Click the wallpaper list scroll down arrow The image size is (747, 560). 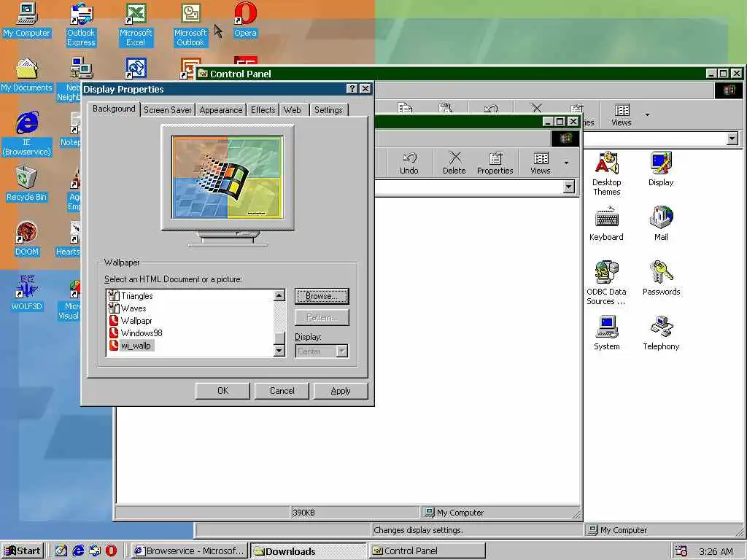[x=279, y=351]
